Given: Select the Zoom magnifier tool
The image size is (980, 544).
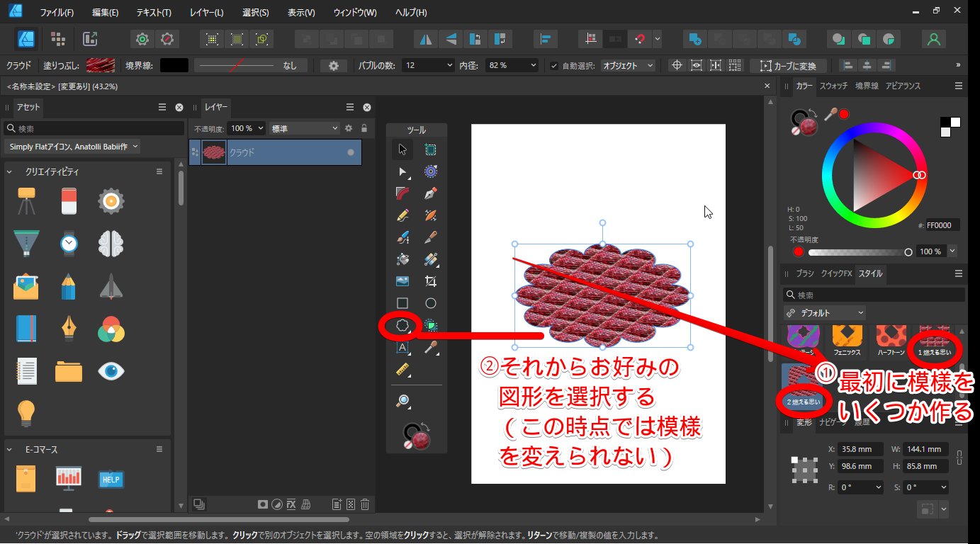Looking at the screenshot, I should 402,402.
